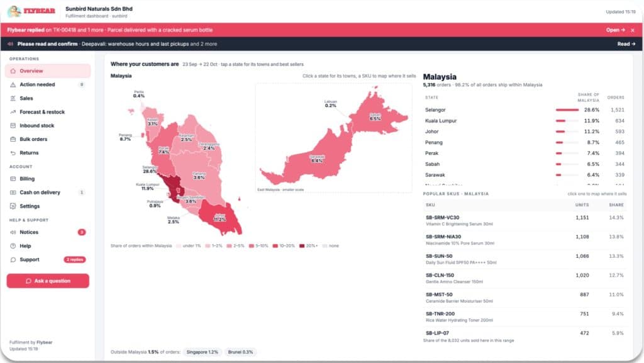Image resolution: width=644 pixels, height=363 pixels.
Task: Select SKU SB-TNR-200 row
Action: coord(525,317)
